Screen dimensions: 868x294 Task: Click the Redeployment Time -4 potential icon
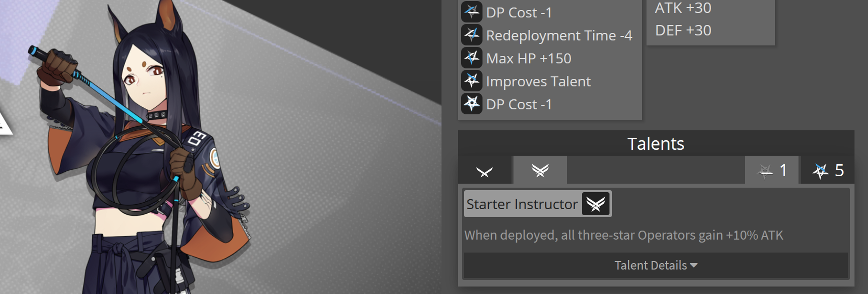click(x=471, y=35)
